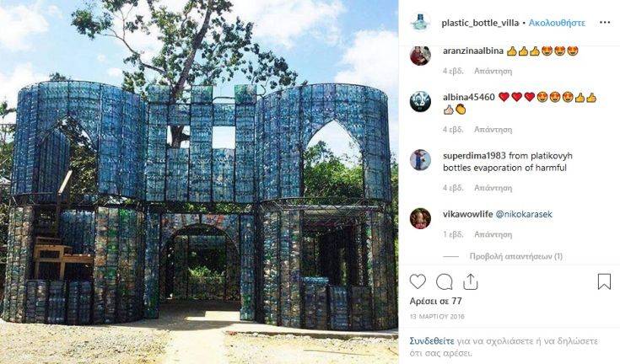Open aranzinaalbina's profile picture
Screen dimensions: 620x364
pos(420,55)
